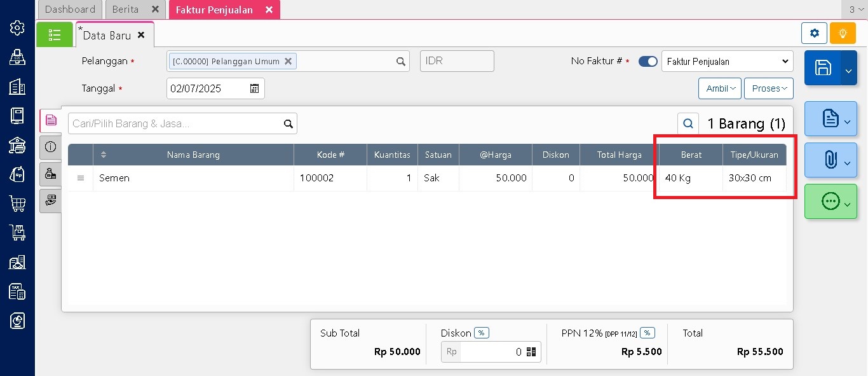The width and height of the screenshot is (868, 376).
Task: Click the magnifier beside 1 Barang
Action: [x=688, y=123]
